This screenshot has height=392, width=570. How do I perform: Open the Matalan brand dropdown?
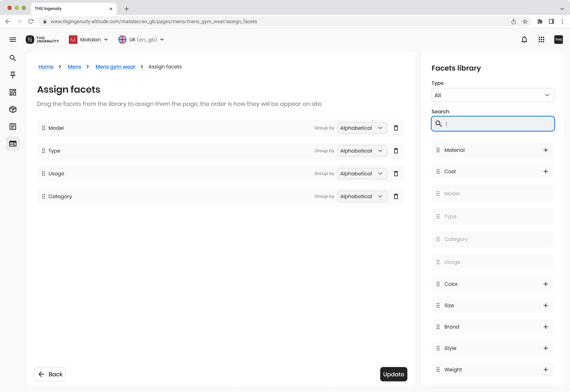[88, 40]
